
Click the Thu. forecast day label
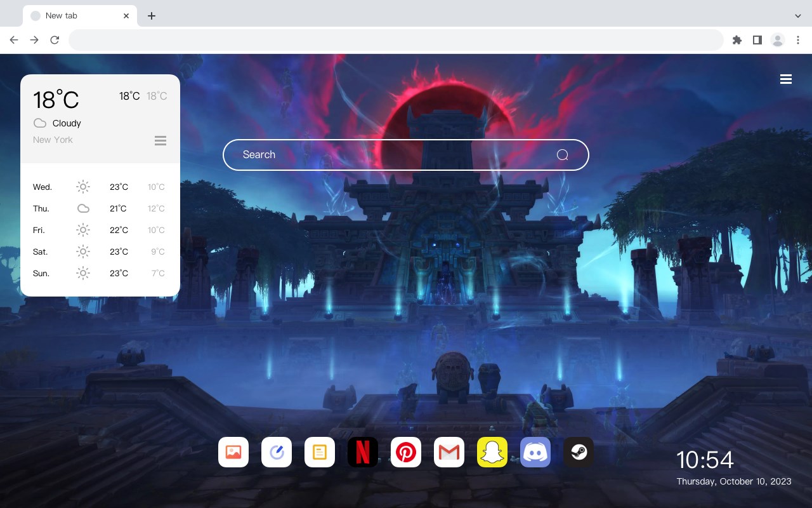[41, 208]
